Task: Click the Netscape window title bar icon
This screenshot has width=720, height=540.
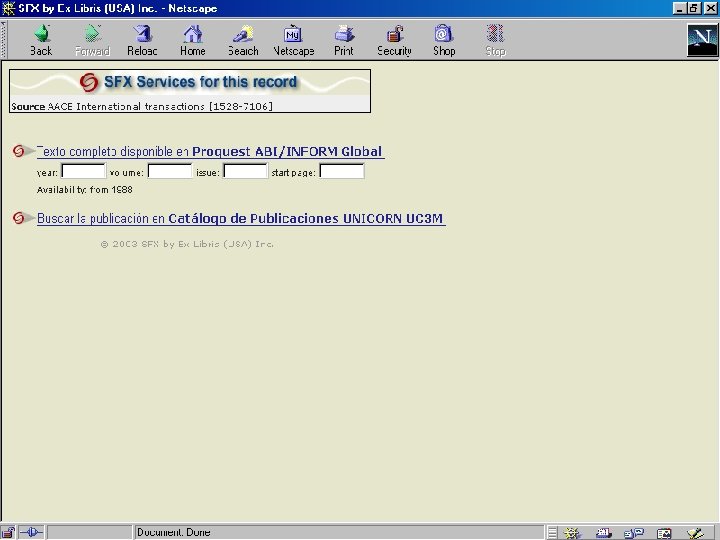Action: (x=8, y=8)
